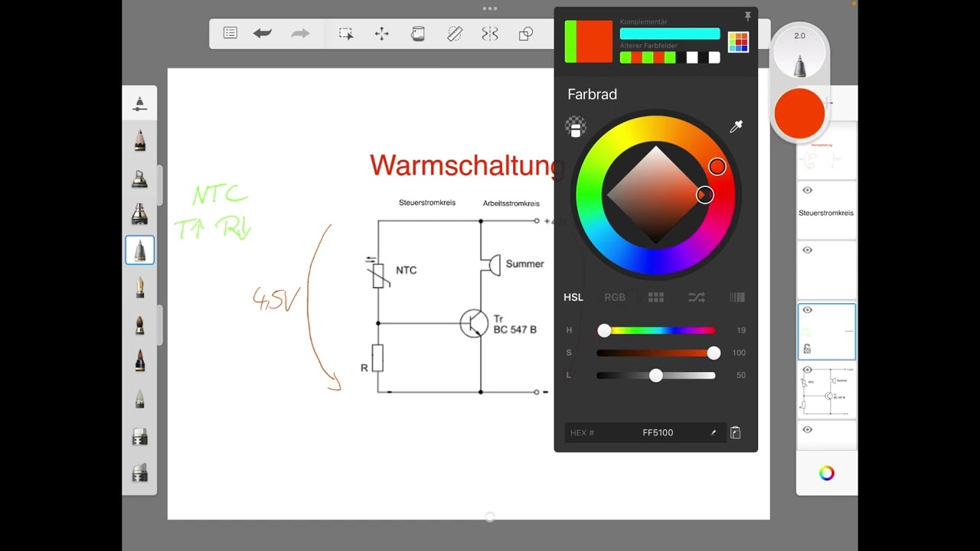Select the marker brush
Image resolution: width=980 pixels, height=551 pixels.
click(139, 214)
